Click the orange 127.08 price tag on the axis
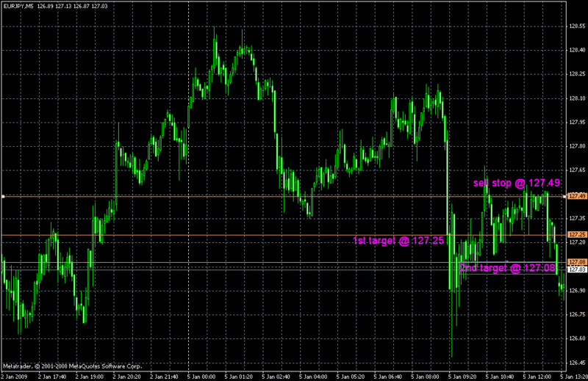Screen dimensions: 588x381 click(577, 262)
